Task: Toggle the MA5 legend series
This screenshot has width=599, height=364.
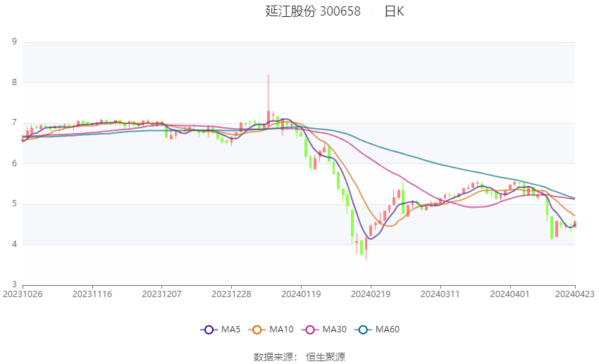Action: tap(221, 330)
